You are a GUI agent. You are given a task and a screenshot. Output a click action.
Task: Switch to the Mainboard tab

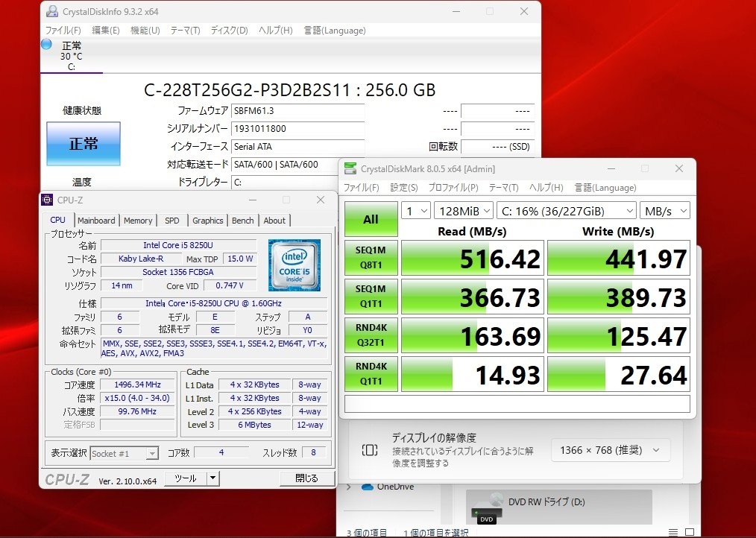pos(96,221)
